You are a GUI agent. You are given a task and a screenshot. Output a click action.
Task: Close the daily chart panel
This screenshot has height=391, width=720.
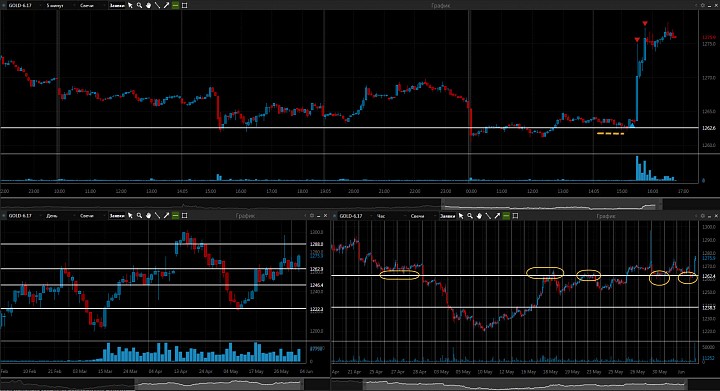[326, 215]
